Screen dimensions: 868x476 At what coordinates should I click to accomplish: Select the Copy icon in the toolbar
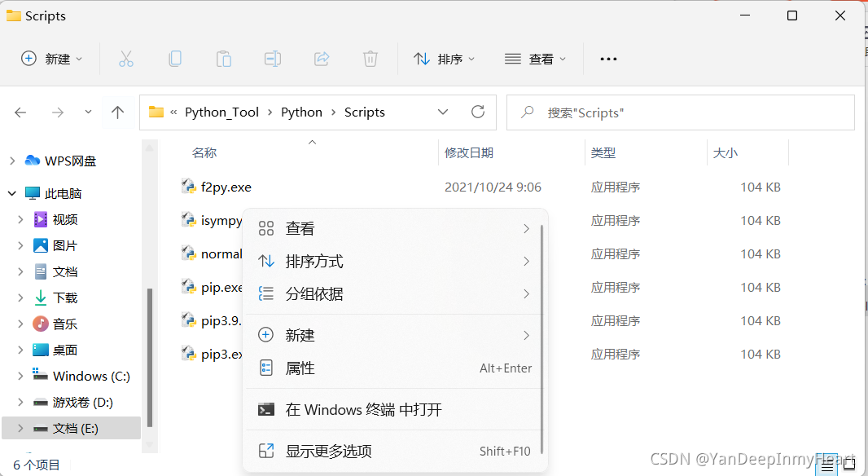[175, 58]
